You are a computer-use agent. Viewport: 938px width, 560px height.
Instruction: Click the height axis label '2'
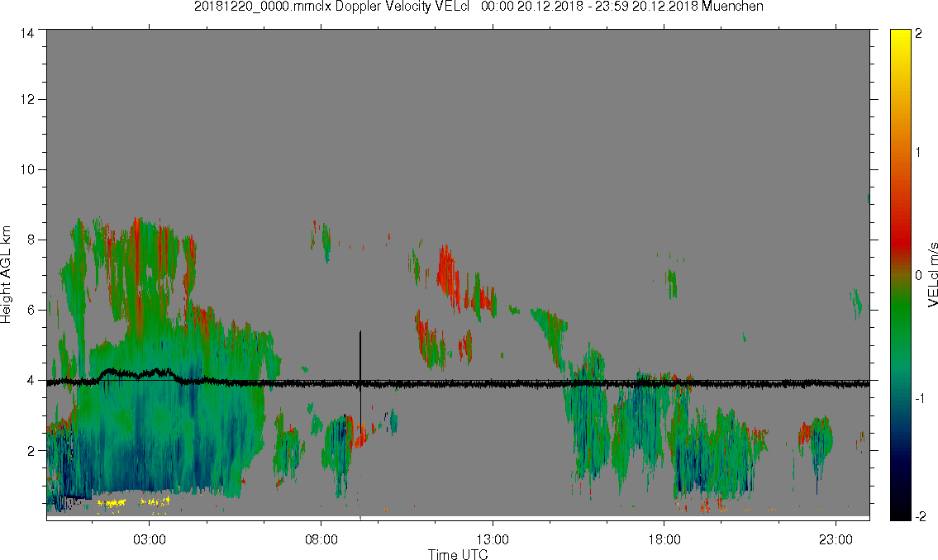tap(31, 451)
